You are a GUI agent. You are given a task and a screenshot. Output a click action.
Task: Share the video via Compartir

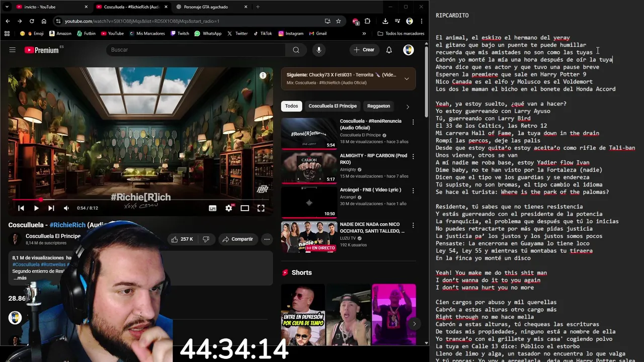pyautogui.click(x=237, y=239)
